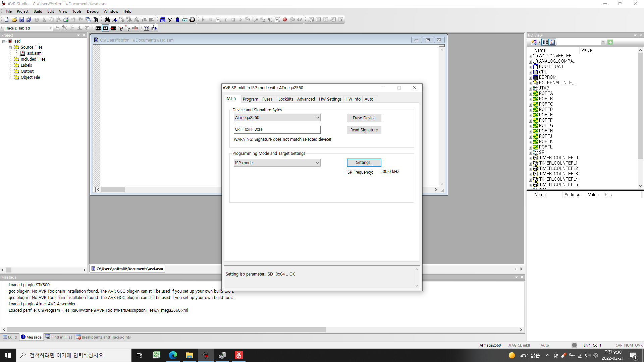
Task: Click the signature bytes text field
Action: tap(277, 129)
